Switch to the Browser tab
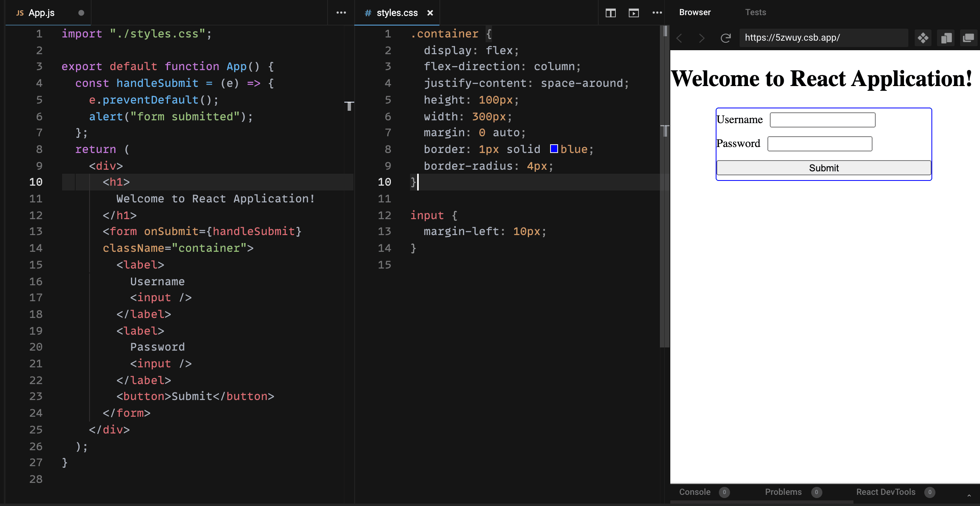 coord(695,12)
